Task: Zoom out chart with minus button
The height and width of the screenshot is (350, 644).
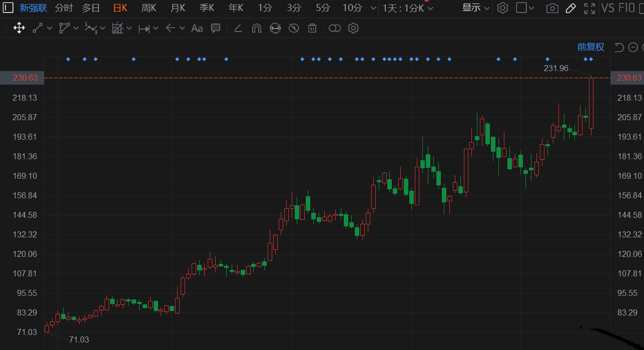Action: [x=632, y=47]
